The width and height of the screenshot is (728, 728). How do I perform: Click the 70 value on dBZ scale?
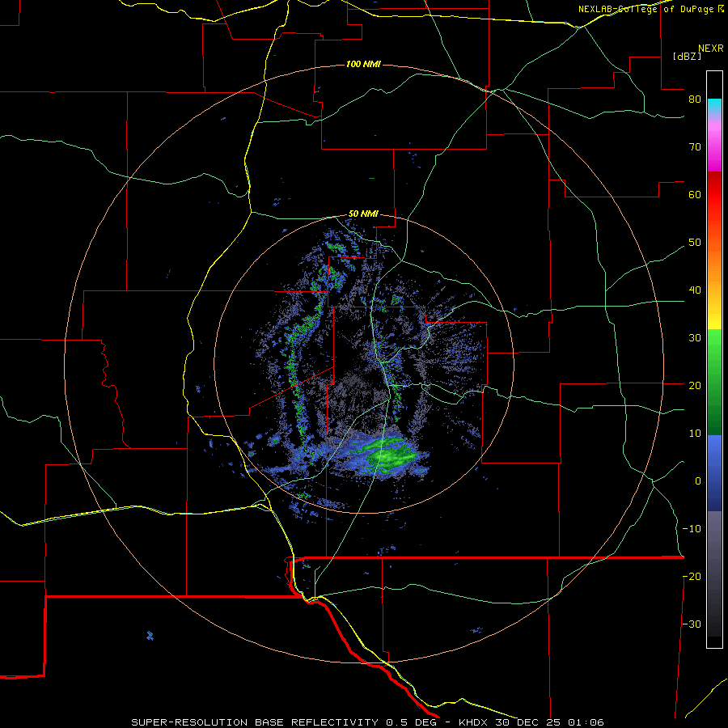tap(695, 147)
